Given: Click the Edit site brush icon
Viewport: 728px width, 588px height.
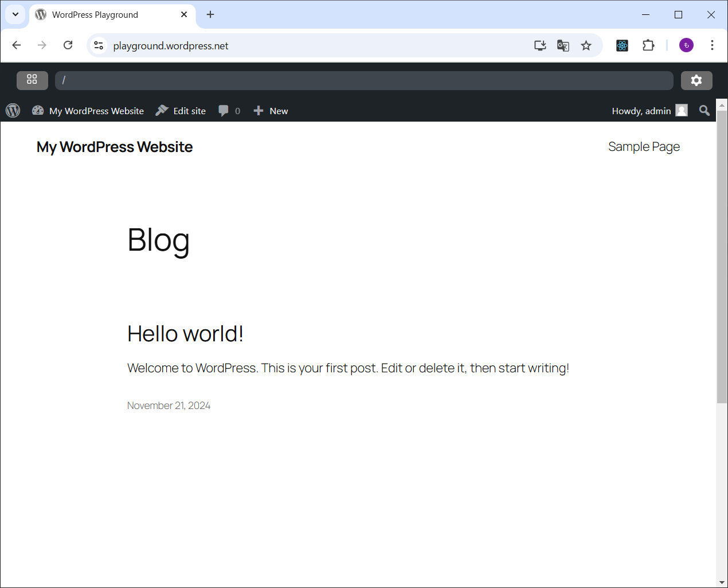Looking at the screenshot, I should 162,111.
